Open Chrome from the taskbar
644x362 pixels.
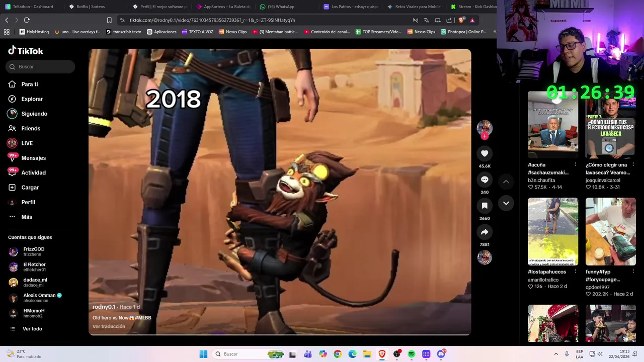338,354
